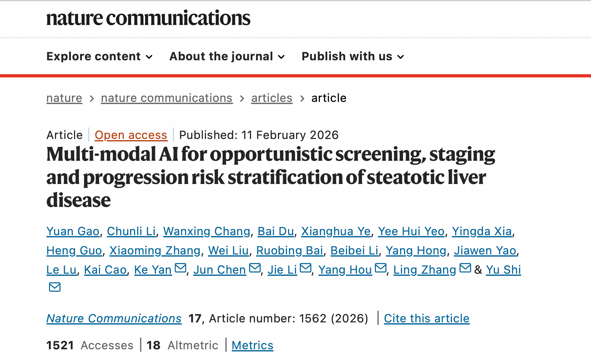591x364 pixels.
Task: Open About the journal dropdown
Action: point(227,56)
